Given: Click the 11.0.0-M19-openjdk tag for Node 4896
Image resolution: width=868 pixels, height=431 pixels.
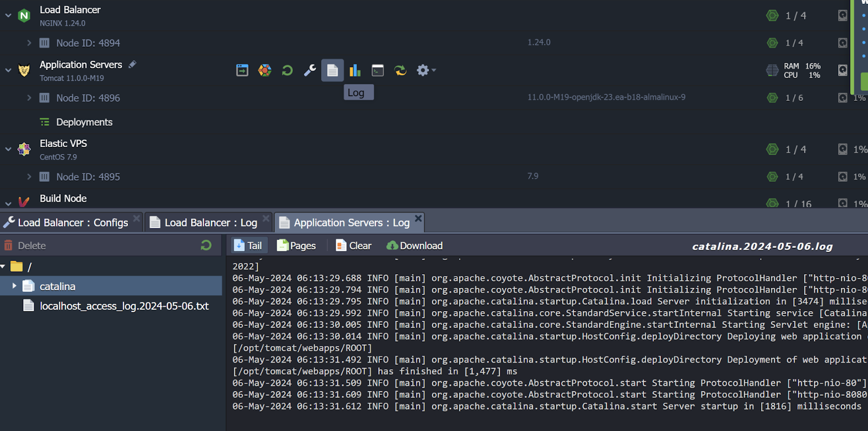Looking at the screenshot, I should (607, 97).
